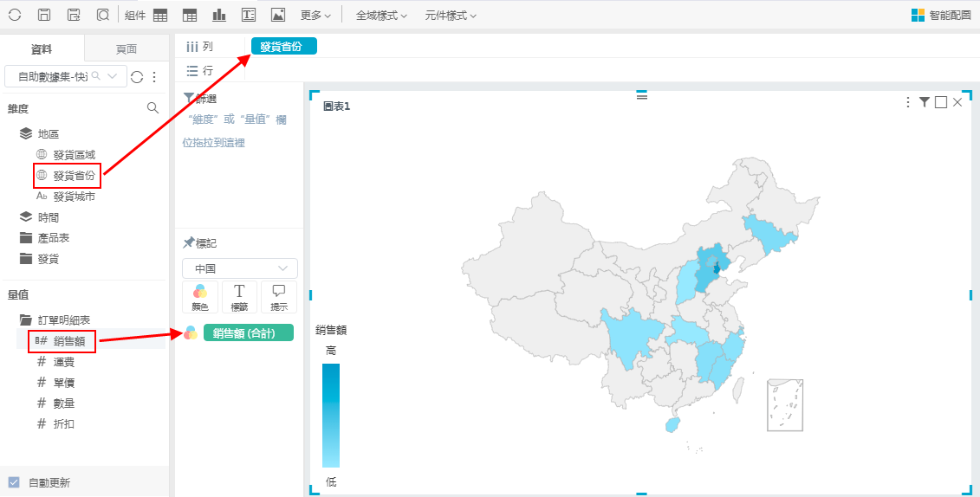The image size is (980, 497).
Task: Switch to the 頁面 tab
Action: point(127,48)
